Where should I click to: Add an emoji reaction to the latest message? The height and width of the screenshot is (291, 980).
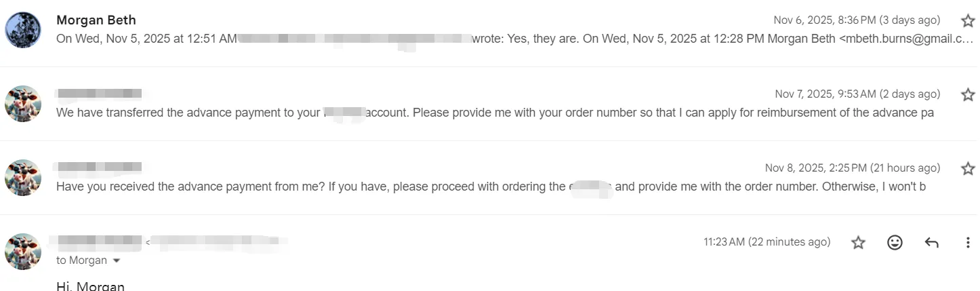pos(895,242)
